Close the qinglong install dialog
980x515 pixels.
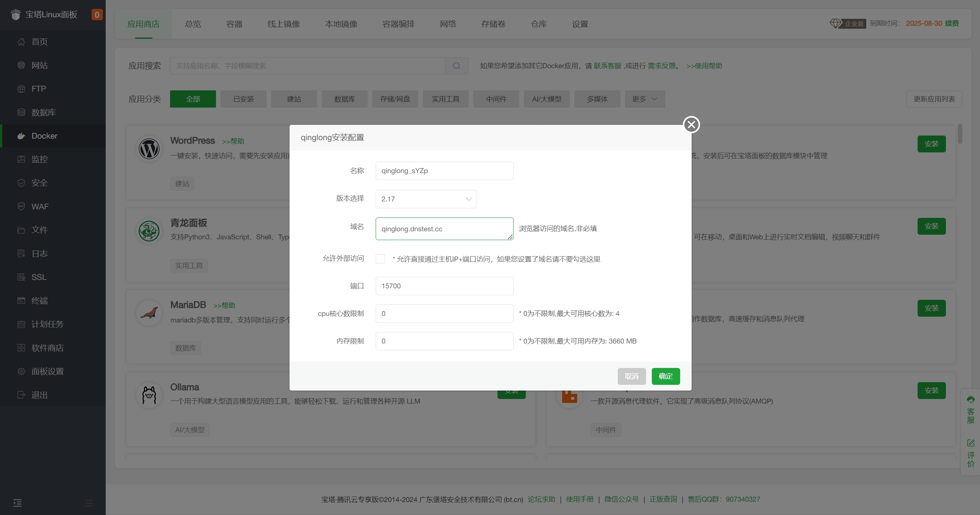point(691,124)
